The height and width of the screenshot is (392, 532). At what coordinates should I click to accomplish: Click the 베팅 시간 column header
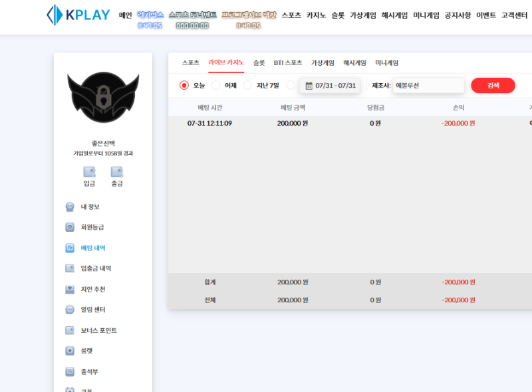[x=210, y=108]
